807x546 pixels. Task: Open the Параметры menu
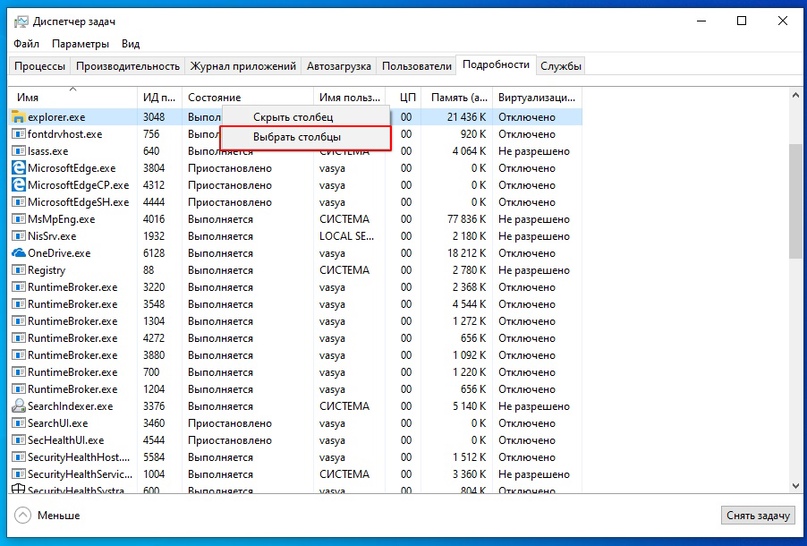pyautogui.click(x=80, y=44)
